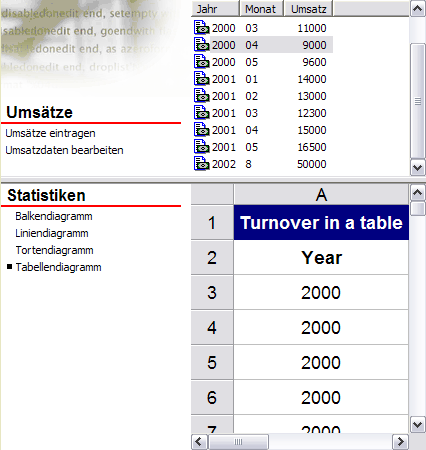
Task: Click the record icon for 2002 8
Action: pyautogui.click(x=202, y=164)
